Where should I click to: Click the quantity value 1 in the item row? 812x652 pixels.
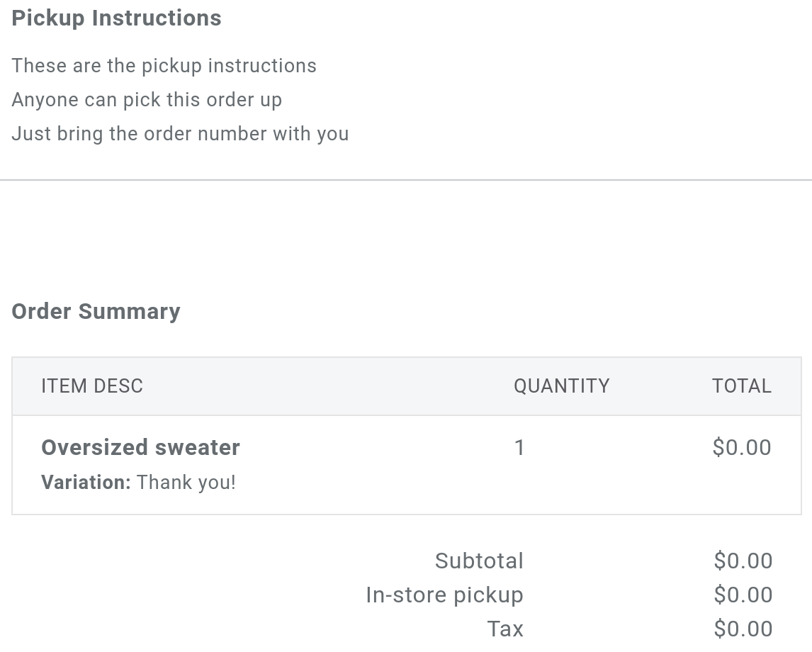[x=519, y=448]
